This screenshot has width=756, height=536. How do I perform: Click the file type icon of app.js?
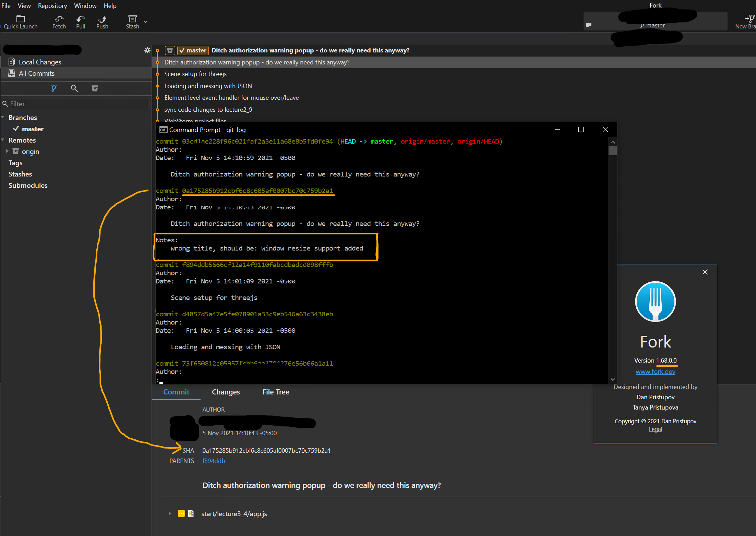pyautogui.click(x=191, y=513)
